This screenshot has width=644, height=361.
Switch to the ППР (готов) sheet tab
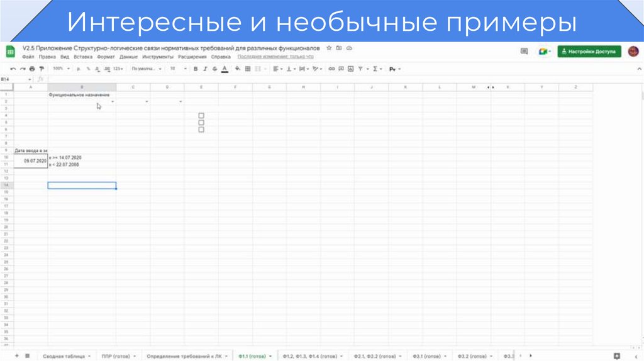tap(118, 356)
